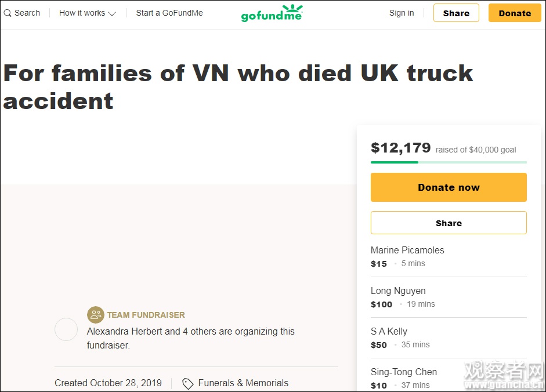Image resolution: width=546 pixels, height=392 pixels.
Task: Click the search magnifier icon
Action: coord(8,13)
